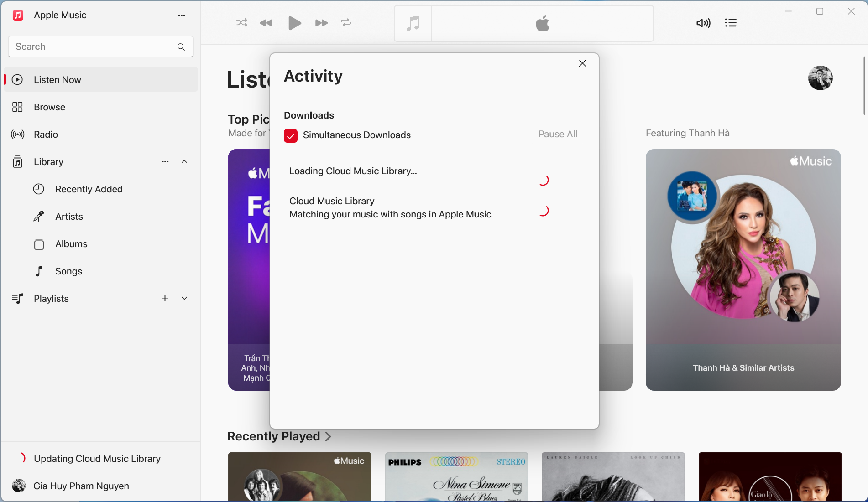The image size is (868, 502).
Task: Open Recently Added
Action: (101, 189)
